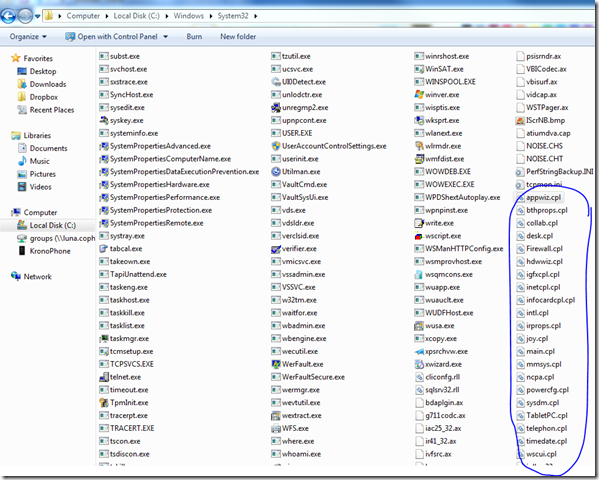Select the wlrmdr.exe icon
Screen dimensions: 599x480
tap(419, 146)
